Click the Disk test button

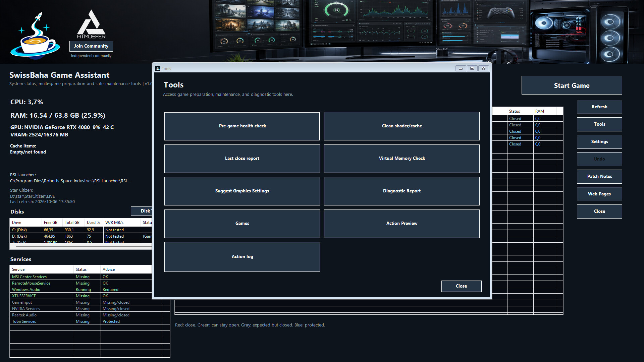click(142, 211)
